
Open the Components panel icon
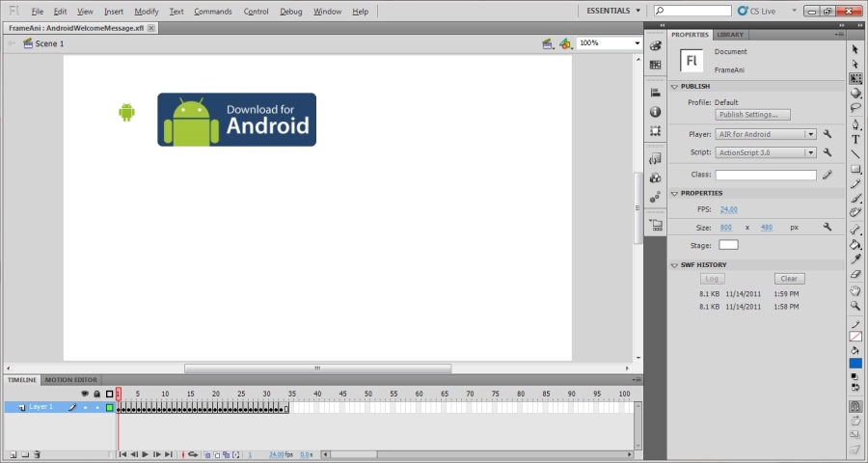pyautogui.click(x=656, y=177)
